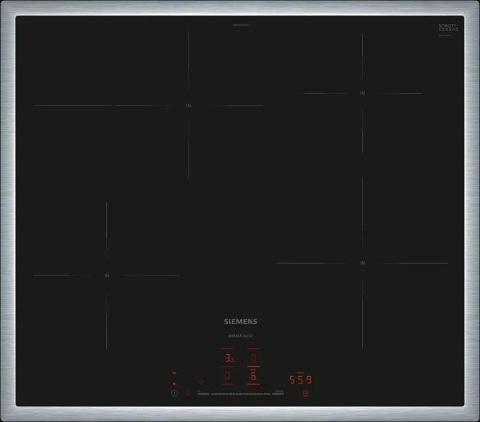Tap the timer display reading 5:59
Screen dimensions: 480x422
click(x=300, y=380)
